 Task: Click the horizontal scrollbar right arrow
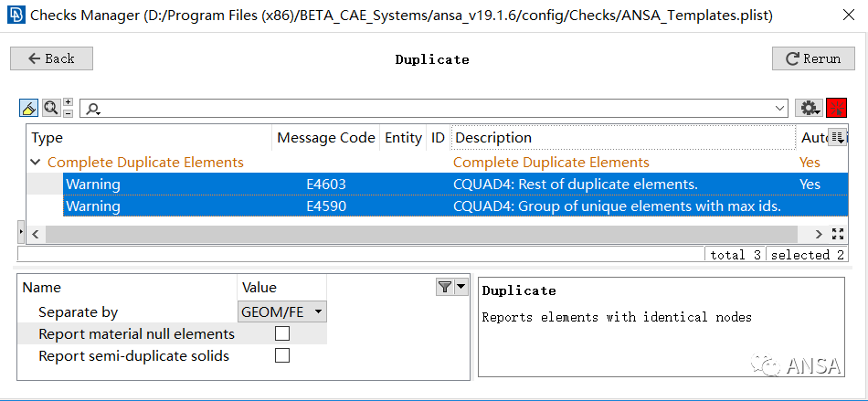819,234
